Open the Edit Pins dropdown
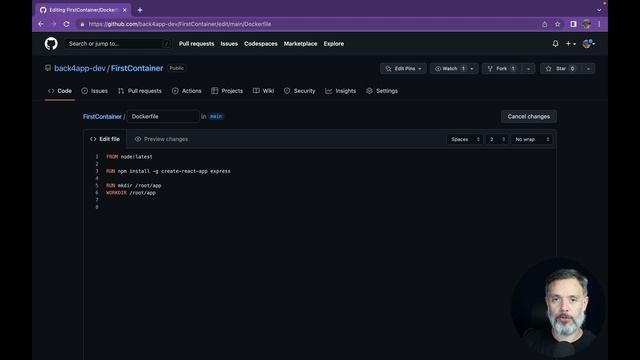The width and height of the screenshot is (640, 360). click(x=403, y=69)
